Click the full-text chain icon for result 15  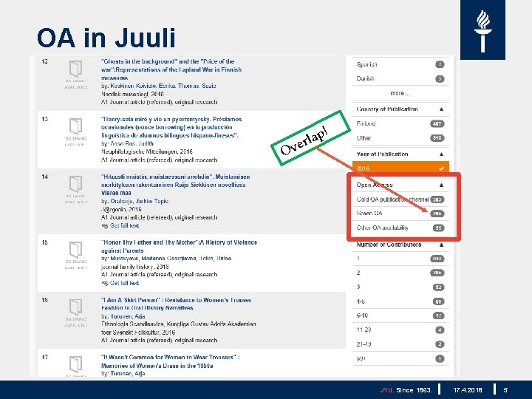(x=105, y=283)
